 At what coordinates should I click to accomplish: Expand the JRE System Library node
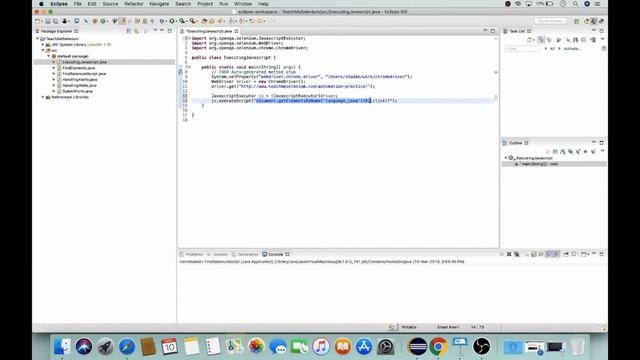[43, 44]
